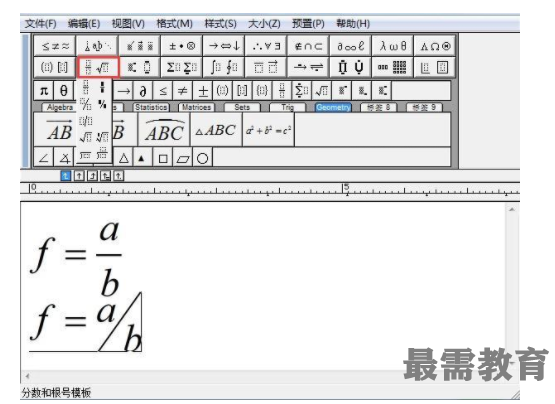555x404 pixels.
Task: Choose the nth root template in dropdown
Action: 102,137
